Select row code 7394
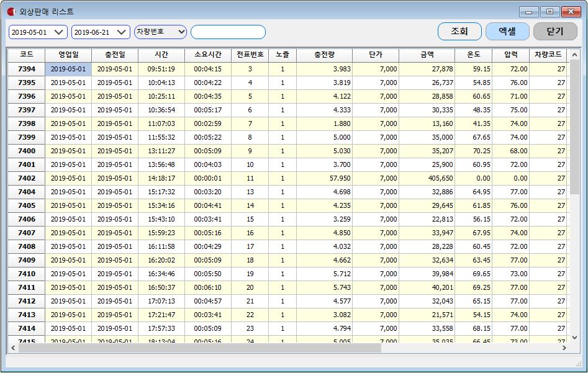Viewport: 588px width, 373px height. [x=27, y=69]
